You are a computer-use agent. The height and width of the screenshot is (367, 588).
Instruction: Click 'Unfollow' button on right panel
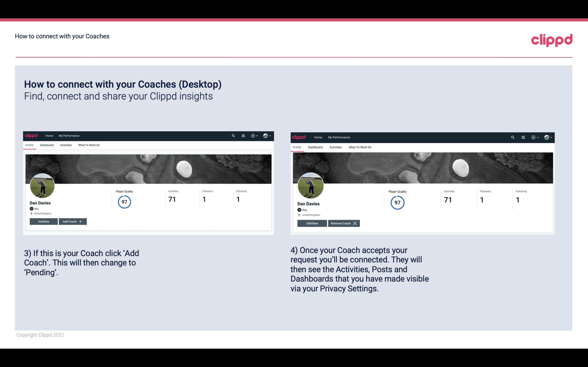click(x=312, y=223)
